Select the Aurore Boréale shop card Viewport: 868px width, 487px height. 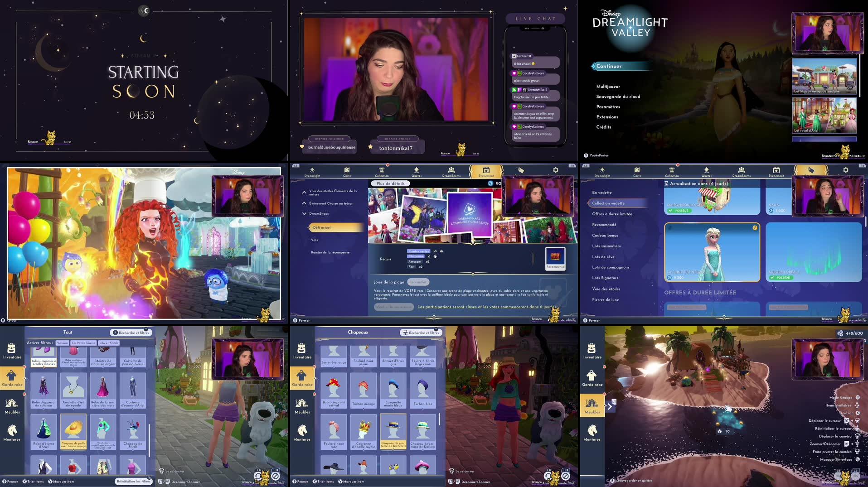click(x=814, y=252)
